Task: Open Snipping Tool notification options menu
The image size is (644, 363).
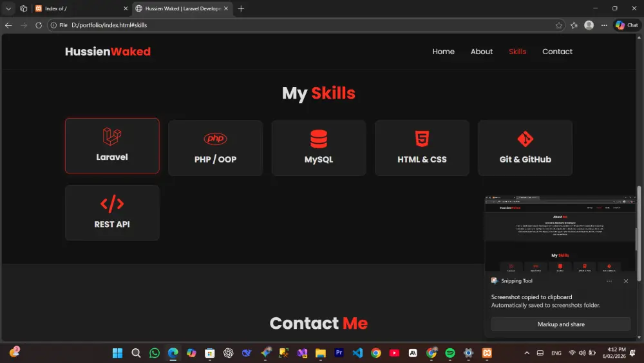Action: pyautogui.click(x=609, y=281)
